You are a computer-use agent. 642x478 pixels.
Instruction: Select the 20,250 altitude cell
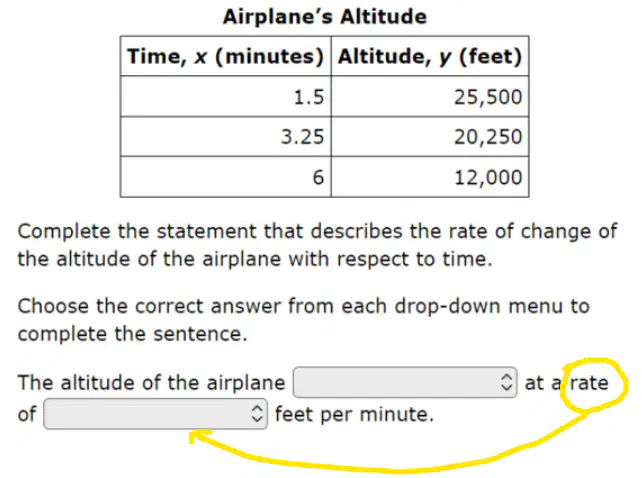click(x=430, y=136)
